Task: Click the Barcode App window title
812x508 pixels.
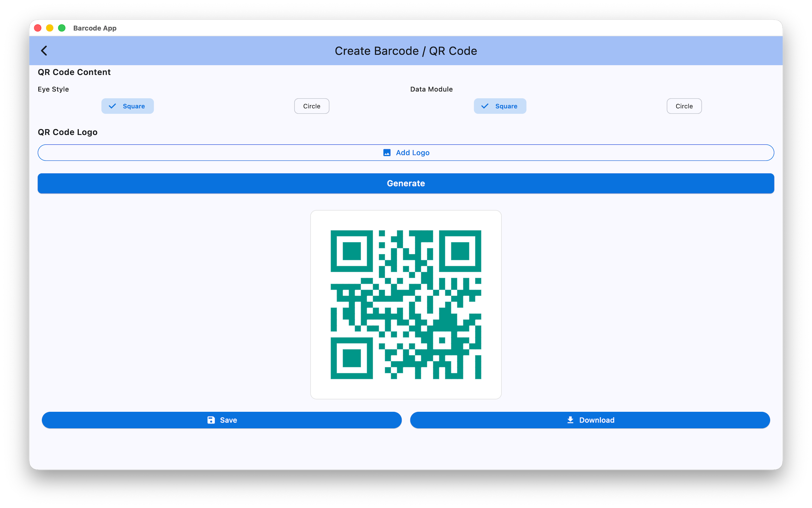Action: pyautogui.click(x=95, y=28)
